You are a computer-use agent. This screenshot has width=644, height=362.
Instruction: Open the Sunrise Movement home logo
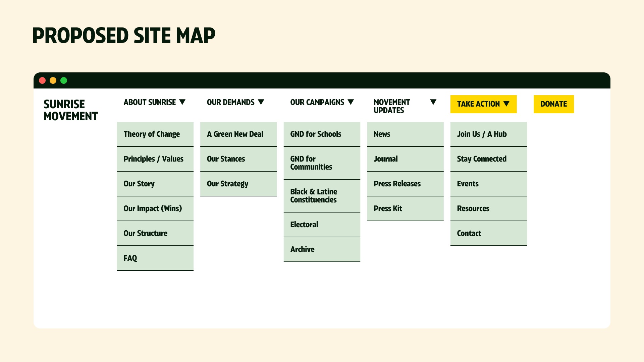pos(70,110)
